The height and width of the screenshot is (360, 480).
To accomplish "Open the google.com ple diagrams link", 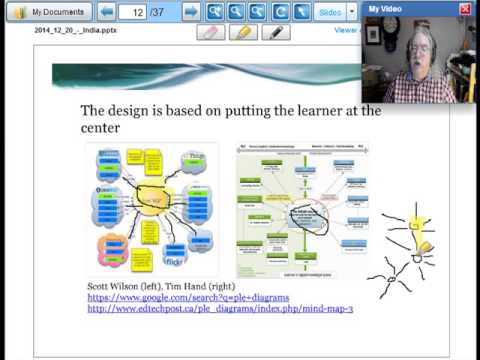I will coord(188,297).
